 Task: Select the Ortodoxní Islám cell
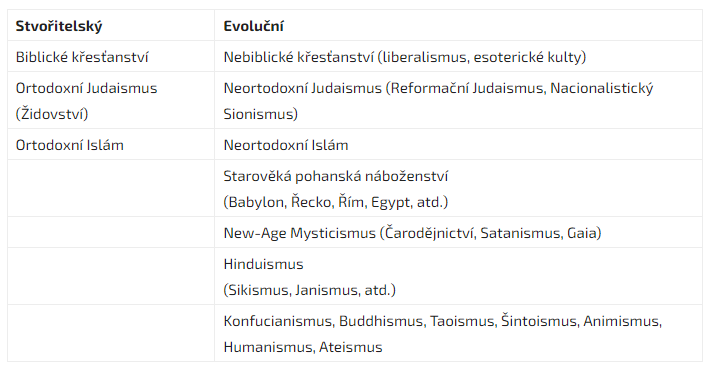point(111,144)
